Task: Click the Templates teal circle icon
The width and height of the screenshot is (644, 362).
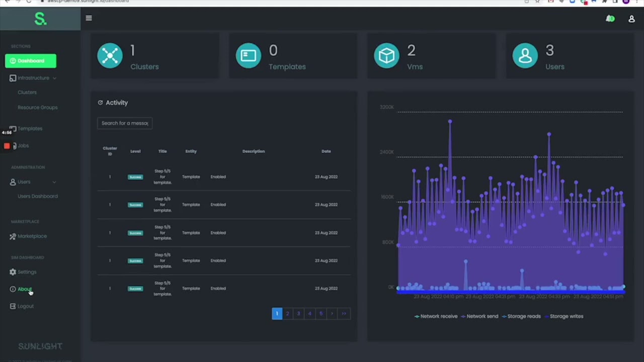Action: (248, 55)
